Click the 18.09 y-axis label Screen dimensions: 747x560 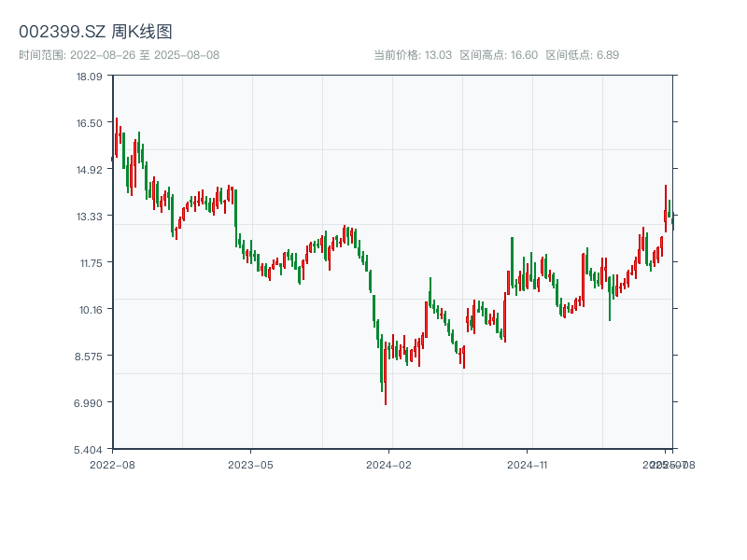90,77
